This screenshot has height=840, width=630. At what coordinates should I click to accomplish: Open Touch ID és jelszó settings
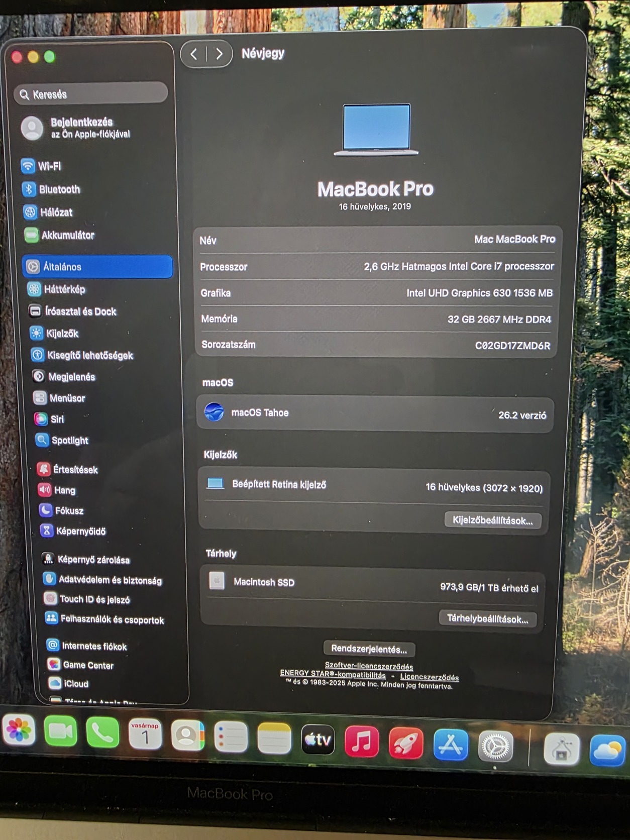87,599
